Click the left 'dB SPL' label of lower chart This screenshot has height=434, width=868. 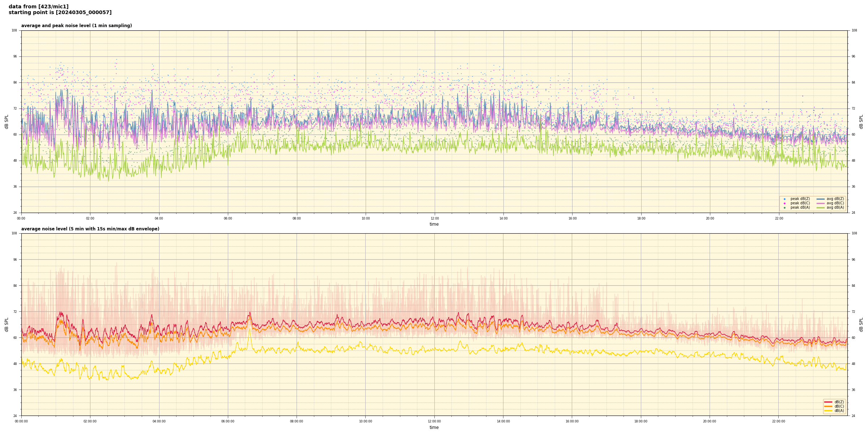(x=7, y=324)
